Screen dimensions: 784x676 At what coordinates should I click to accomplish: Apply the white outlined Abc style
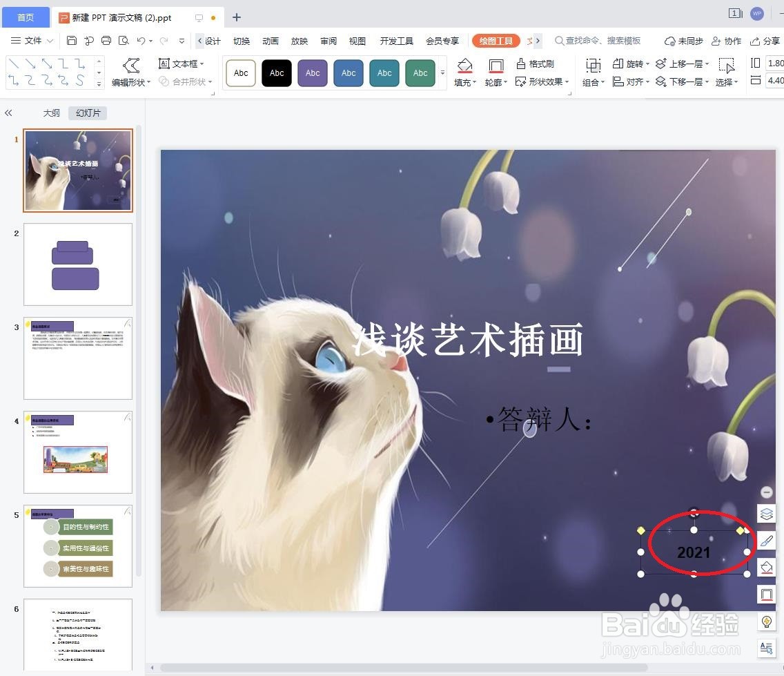click(241, 73)
